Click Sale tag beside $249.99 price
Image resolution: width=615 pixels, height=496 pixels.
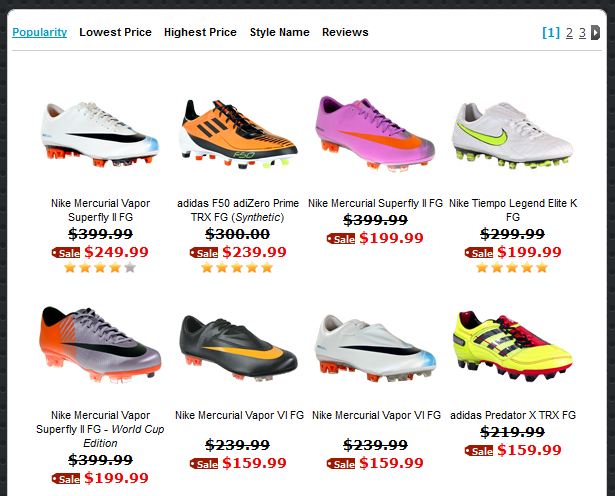66,253
